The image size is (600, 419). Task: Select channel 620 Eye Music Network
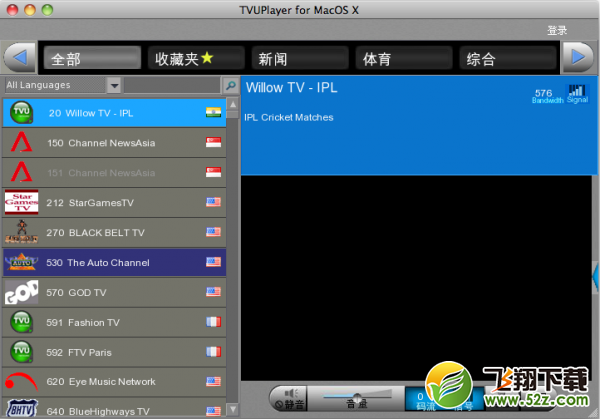114,382
